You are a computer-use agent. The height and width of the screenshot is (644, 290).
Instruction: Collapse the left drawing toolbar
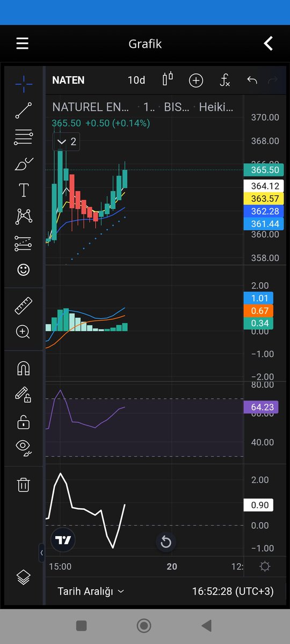coord(41,553)
